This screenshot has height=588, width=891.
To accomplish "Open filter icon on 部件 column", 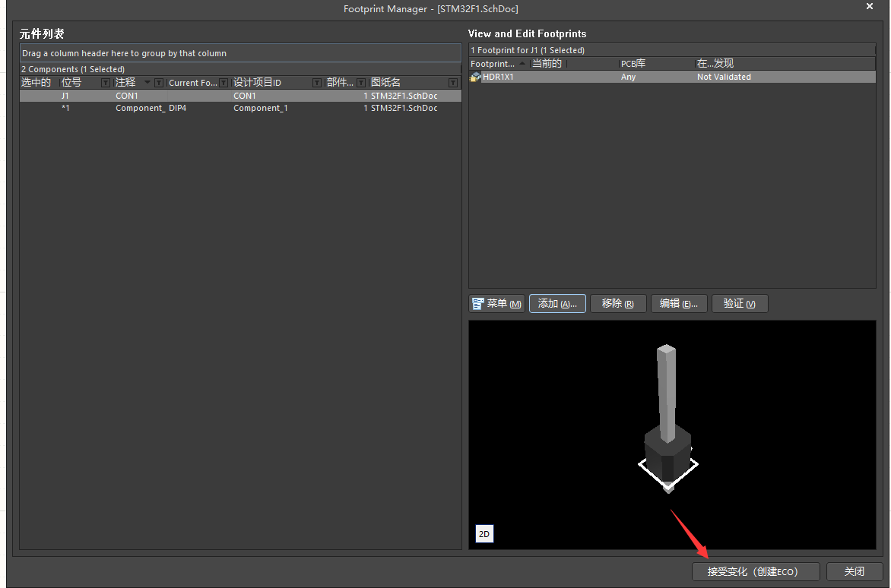I will pos(361,83).
